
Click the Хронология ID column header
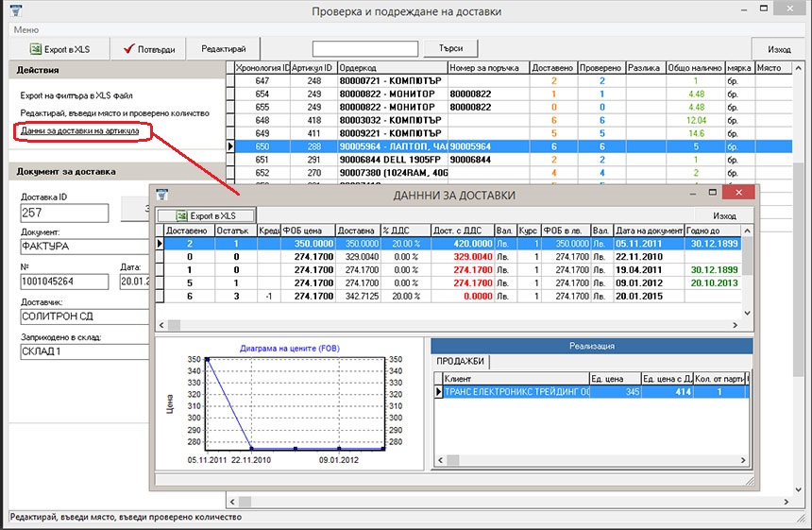(262, 68)
